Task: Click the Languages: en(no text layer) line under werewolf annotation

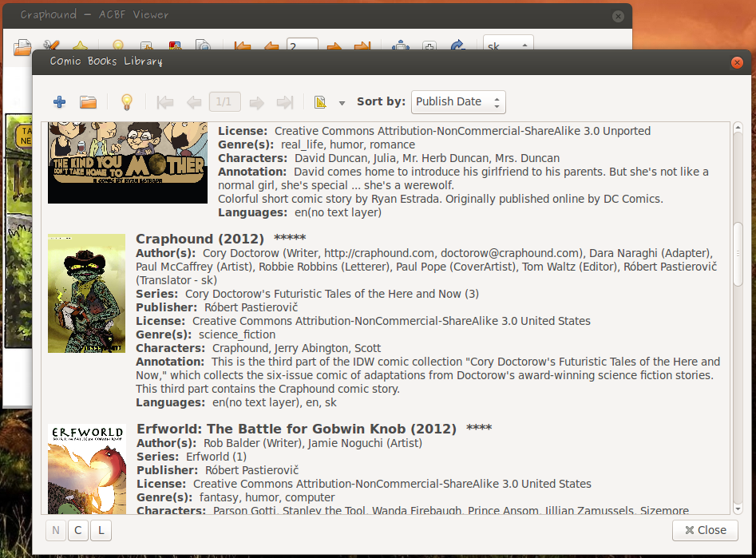Action: coord(299,212)
